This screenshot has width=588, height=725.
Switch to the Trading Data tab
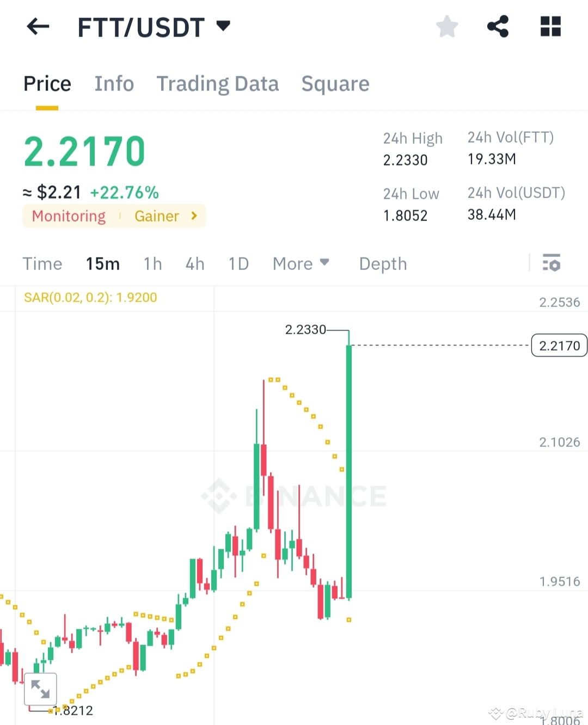click(x=218, y=84)
